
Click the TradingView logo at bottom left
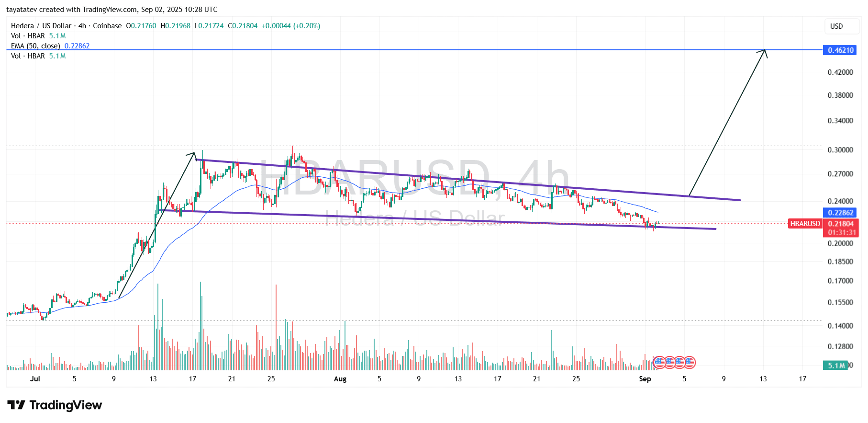(55, 405)
